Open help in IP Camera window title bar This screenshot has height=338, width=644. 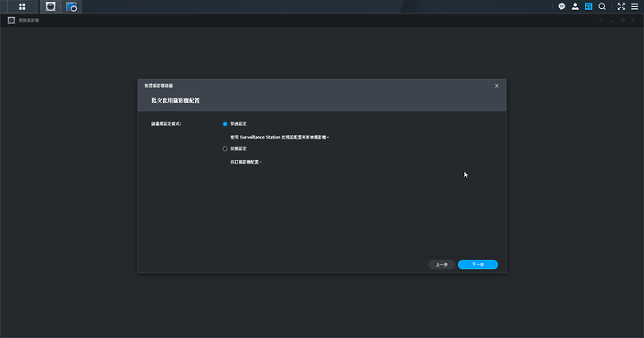pos(601,21)
